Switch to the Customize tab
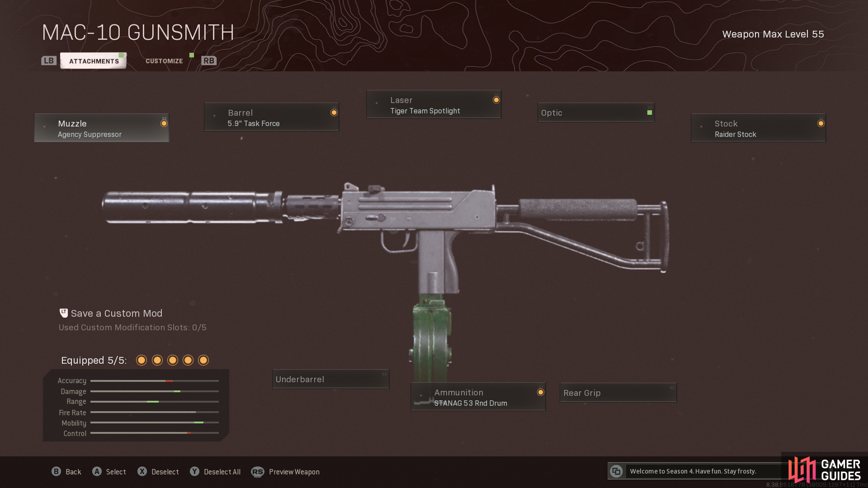868x488 pixels. 164,61
